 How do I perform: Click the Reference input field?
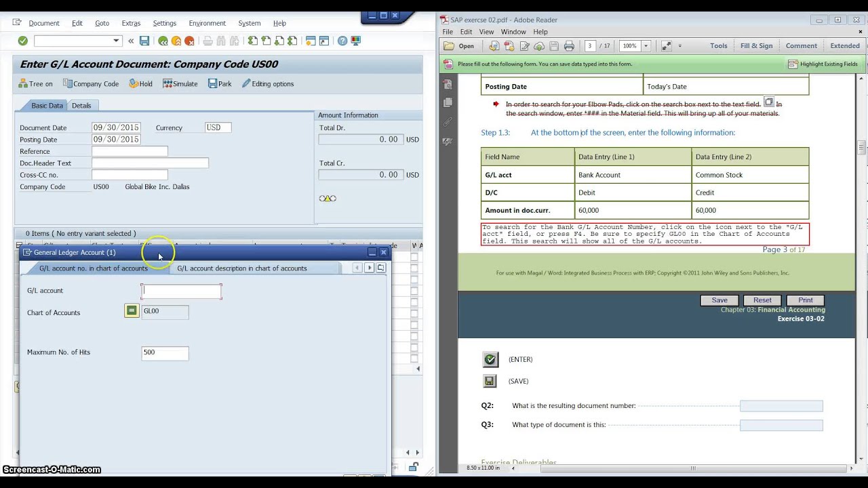130,151
